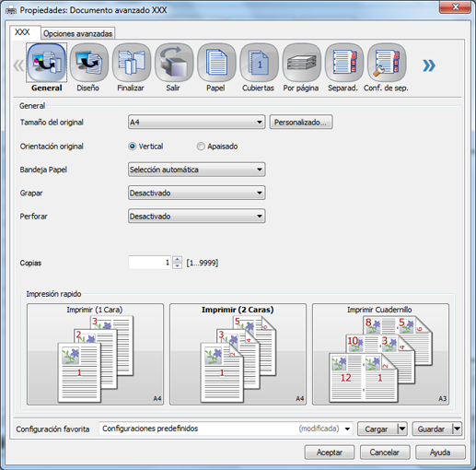Image resolution: width=476 pixels, height=470 pixels.
Task: Open the Papel settings icon
Action: tap(216, 63)
